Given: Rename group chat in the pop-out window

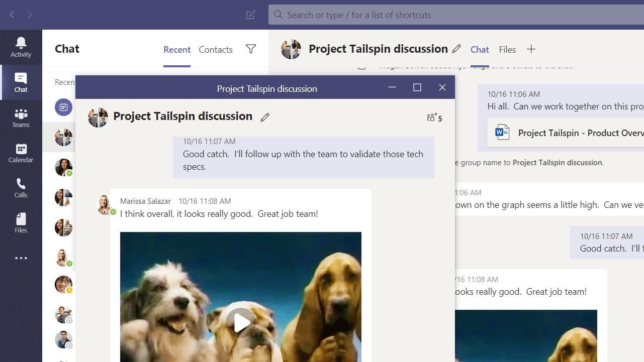Looking at the screenshot, I should [265, 117].
